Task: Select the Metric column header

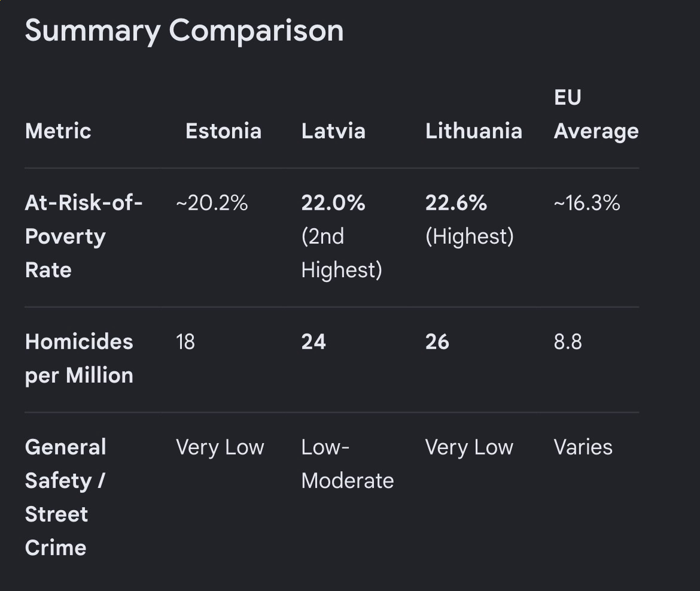Action: tap(58, 131)
